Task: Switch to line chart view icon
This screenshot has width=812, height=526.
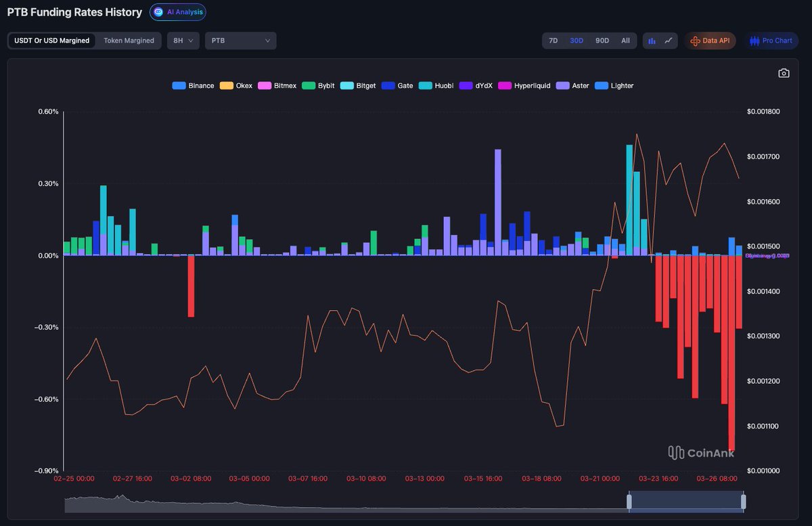Action: coord(668,41)
